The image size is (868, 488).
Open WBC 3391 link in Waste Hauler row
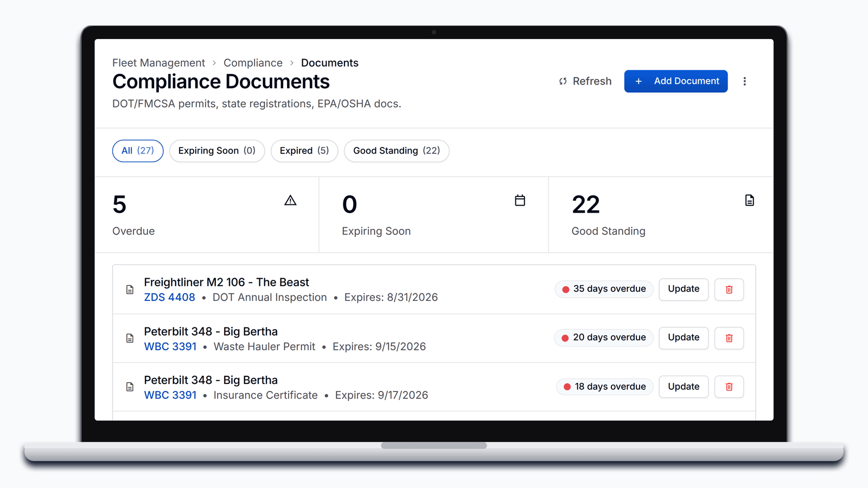pyautogui.click(x=170, y=347)
